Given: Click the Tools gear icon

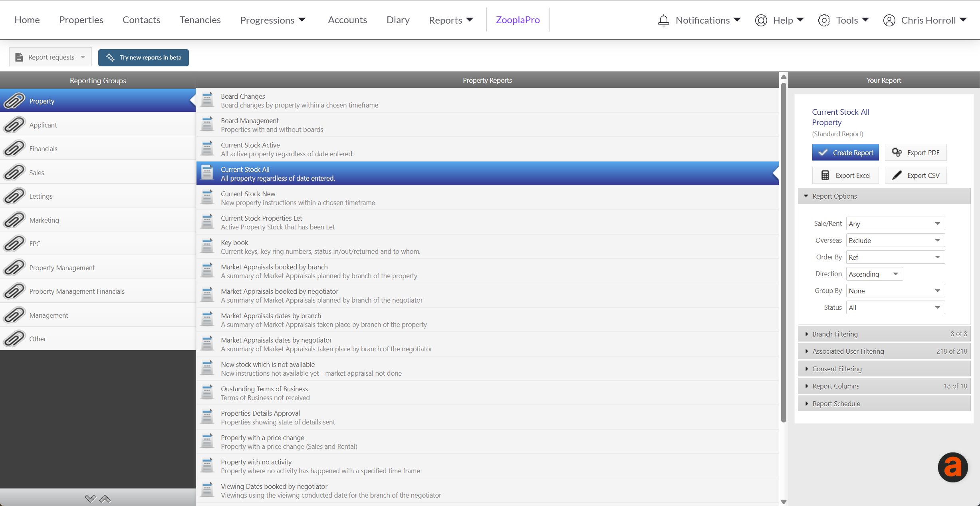Looking at the screenshot, I should [x=824, y=20].
